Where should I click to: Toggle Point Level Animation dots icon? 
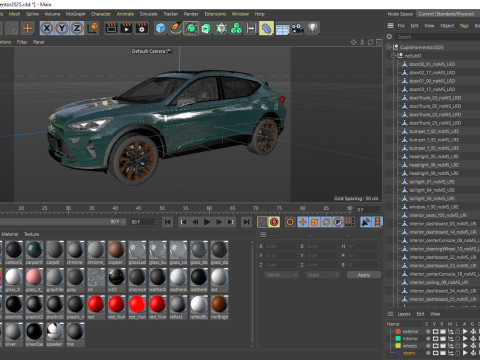tap(349, 222)
